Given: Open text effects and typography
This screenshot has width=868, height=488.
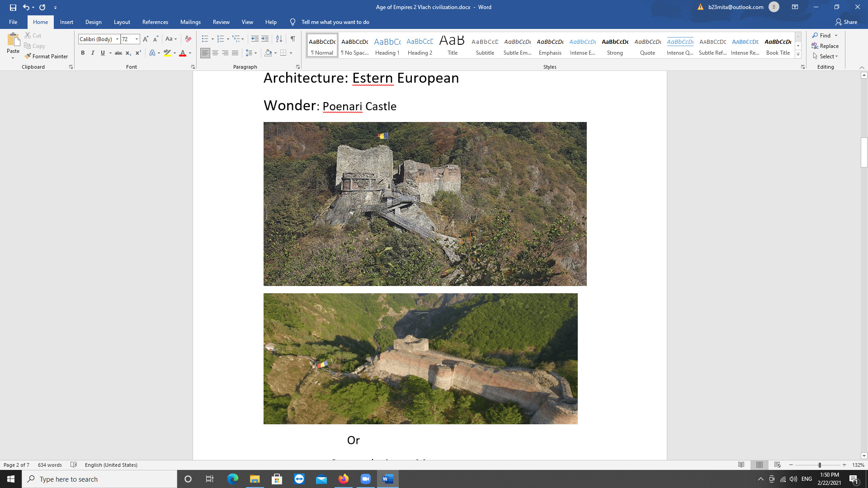Looking at the screenshot, I should [x=152, y=53].
